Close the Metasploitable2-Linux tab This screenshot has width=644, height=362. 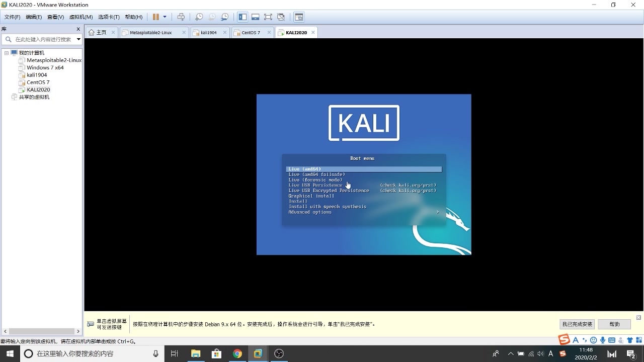point(184,32)
